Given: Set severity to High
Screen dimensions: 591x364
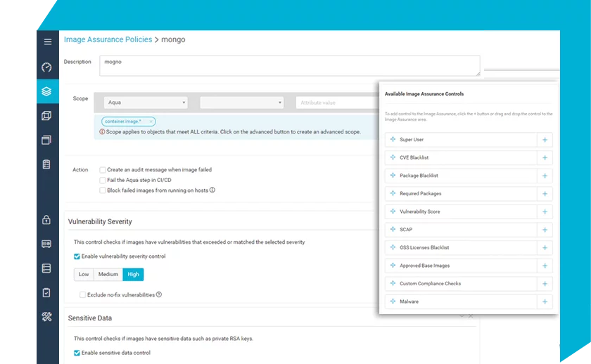Looking at the screenshot, I should pos(133,275).
